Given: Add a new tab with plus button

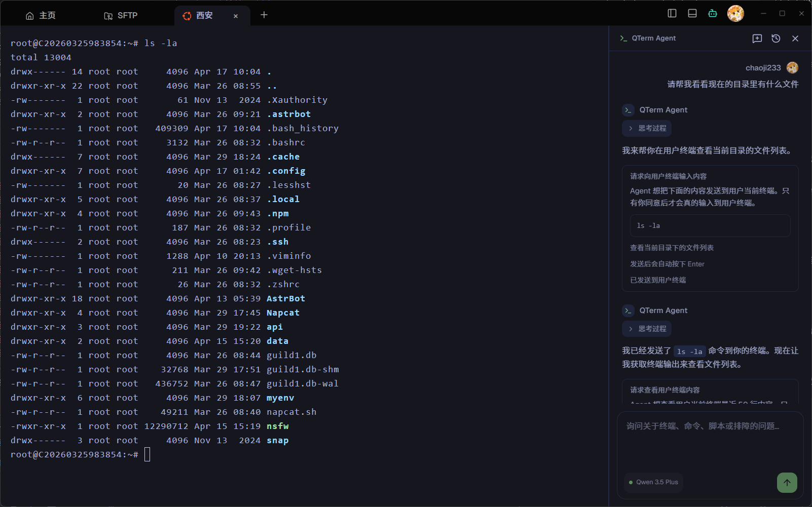Looking at the screenshot, I should point(264,15).
